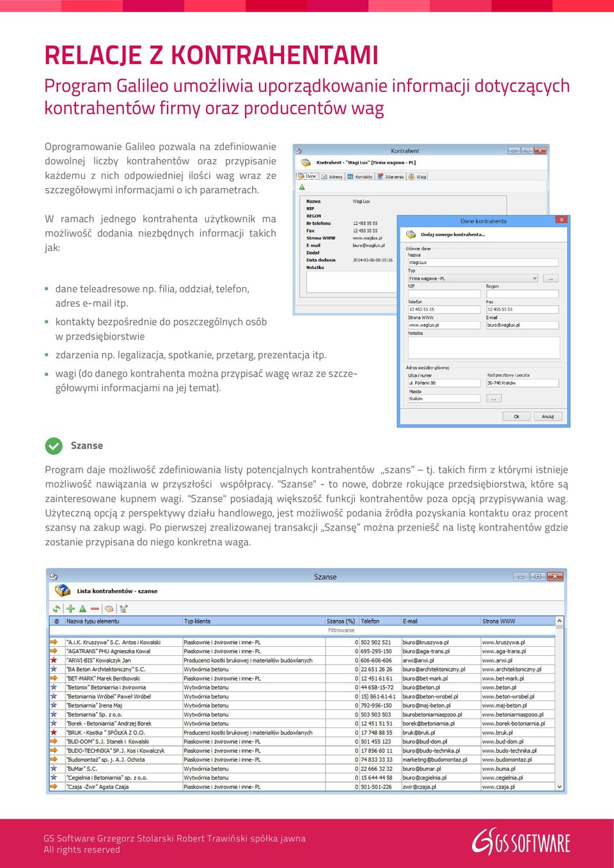
Task: Click blue star icon of BA Beton row
Action: [x=54, y=669]
